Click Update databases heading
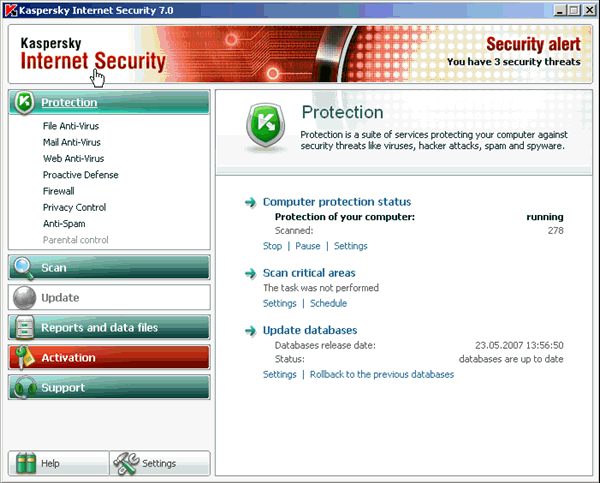The height and width of the screenshot is (483, 600). click(x=310, y=330)
